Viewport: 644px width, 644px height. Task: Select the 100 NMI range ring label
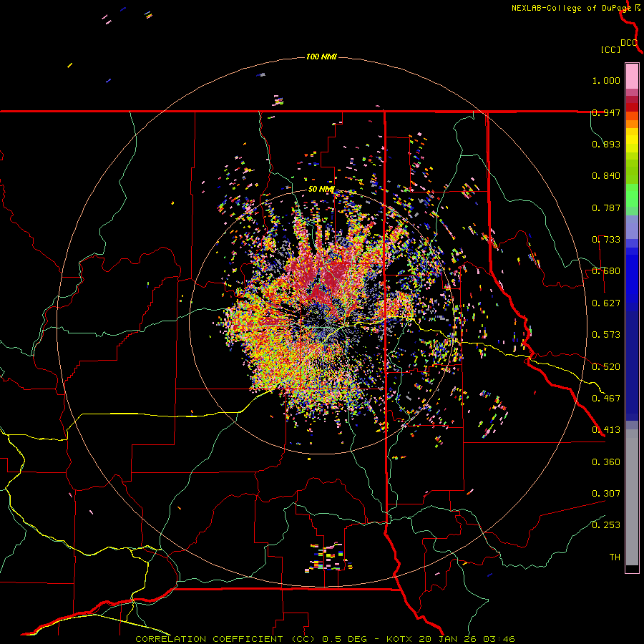[x=321, y=57]
